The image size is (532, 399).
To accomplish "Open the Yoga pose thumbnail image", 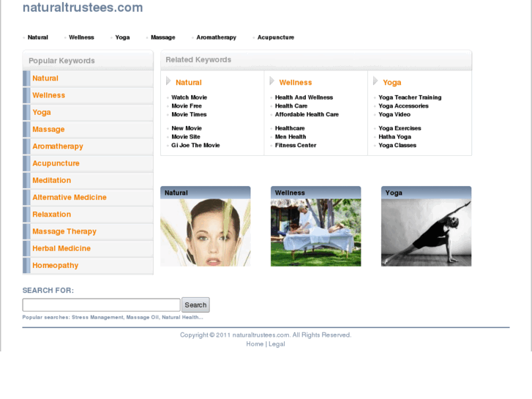I will coord(426,232).
